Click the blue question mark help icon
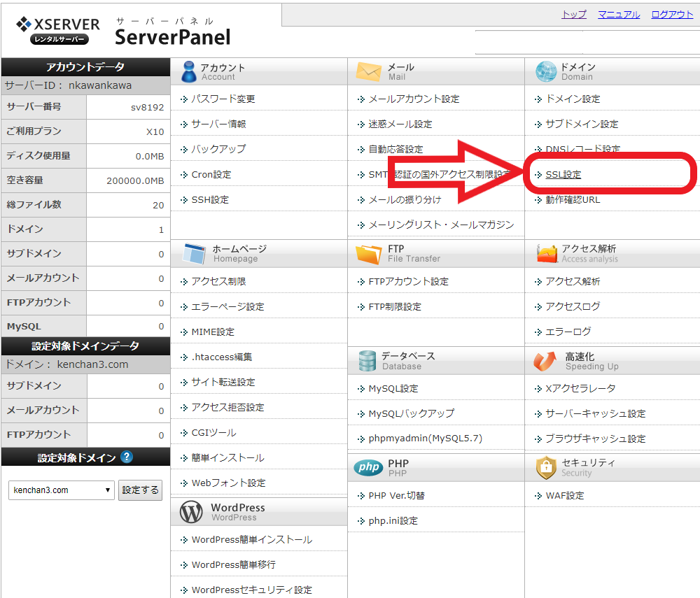The width and height of the screenshot is (700, 598). coord(127,457)
